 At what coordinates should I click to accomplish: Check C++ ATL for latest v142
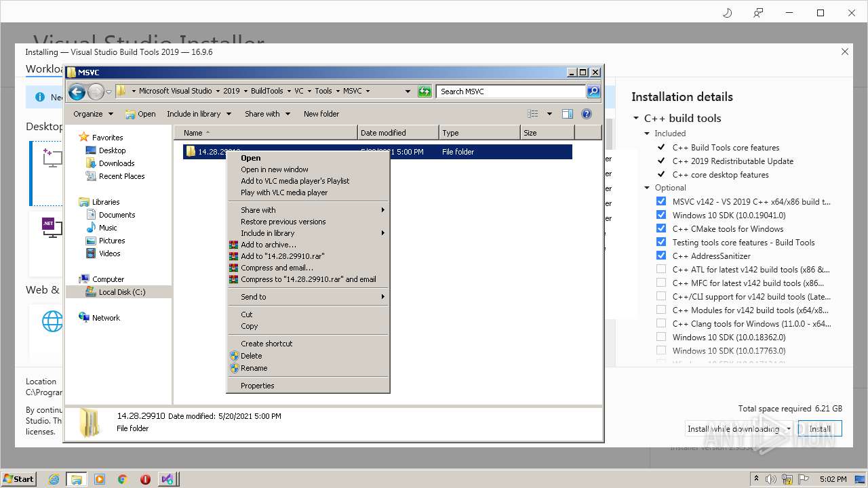click(661, 269)
